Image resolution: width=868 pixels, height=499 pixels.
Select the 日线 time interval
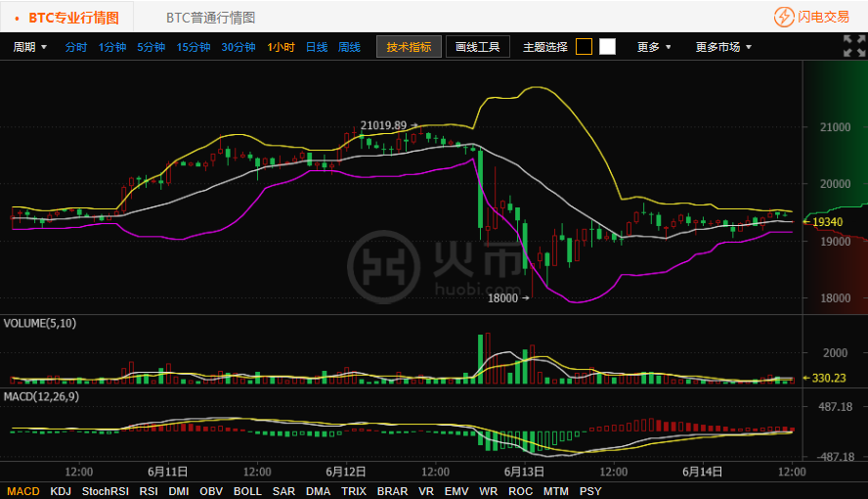tap(317, 47)
